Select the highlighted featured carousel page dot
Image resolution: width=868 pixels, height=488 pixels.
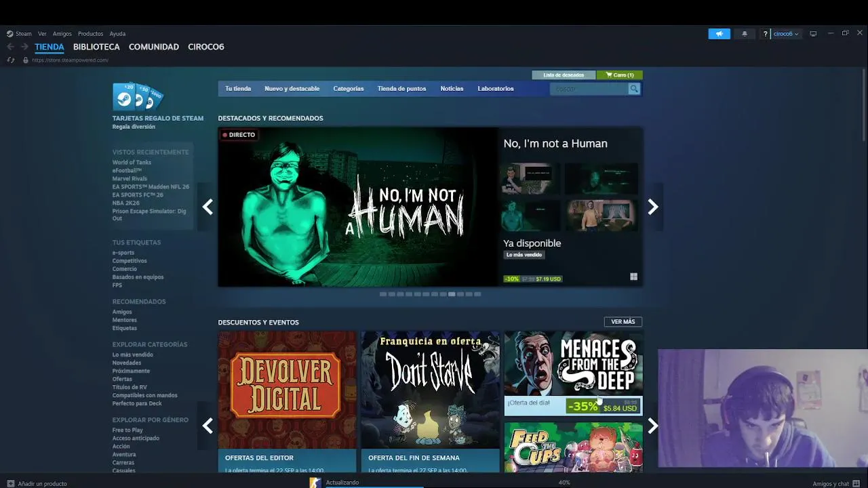pos(452,294)
